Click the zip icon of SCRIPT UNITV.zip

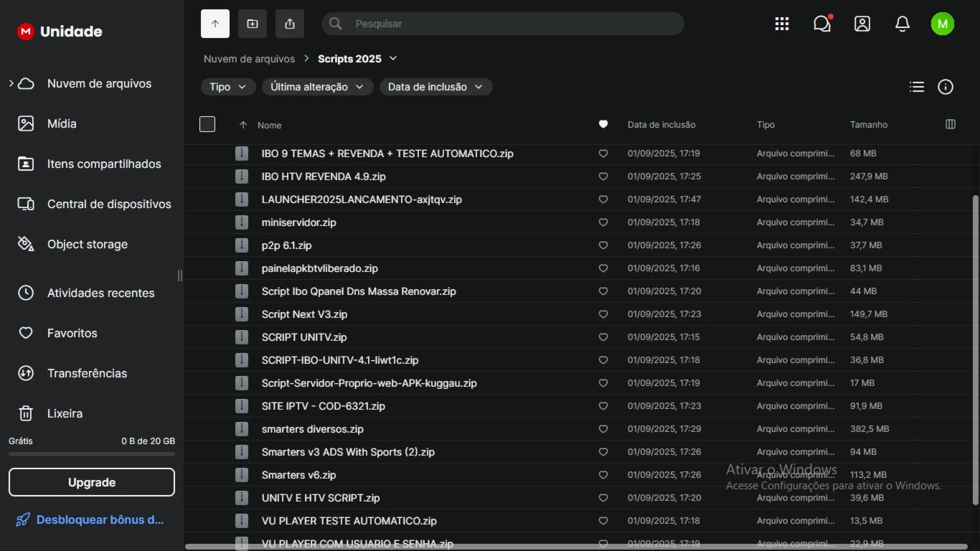[242, 337]
